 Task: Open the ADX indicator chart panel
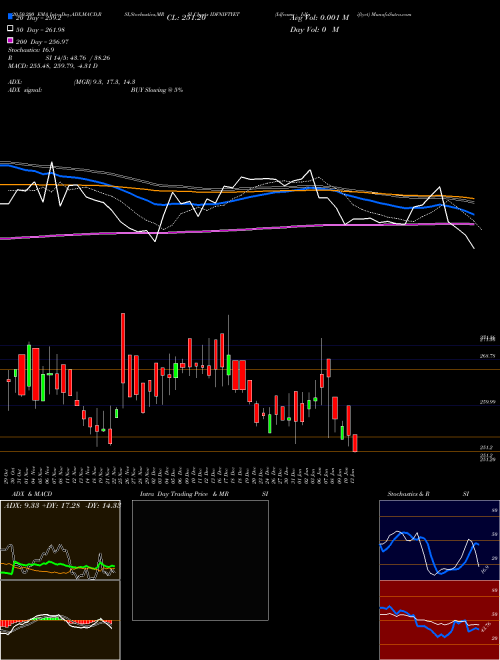[60, 540]
